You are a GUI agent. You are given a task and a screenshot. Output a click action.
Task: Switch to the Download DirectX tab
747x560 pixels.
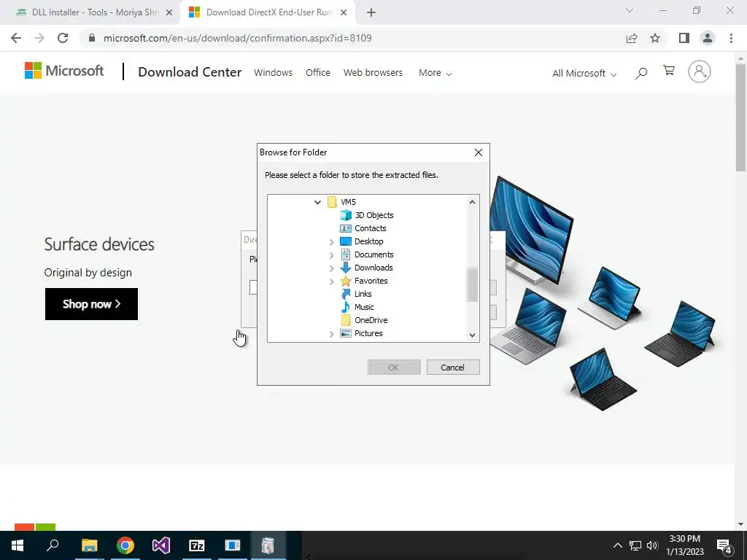click(x=269, y=12)
